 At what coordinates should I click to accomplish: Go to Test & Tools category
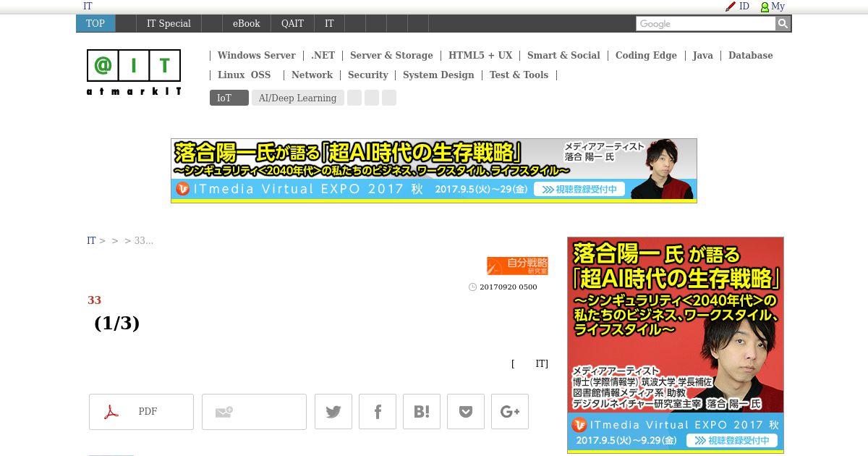(x=519, y=75)
